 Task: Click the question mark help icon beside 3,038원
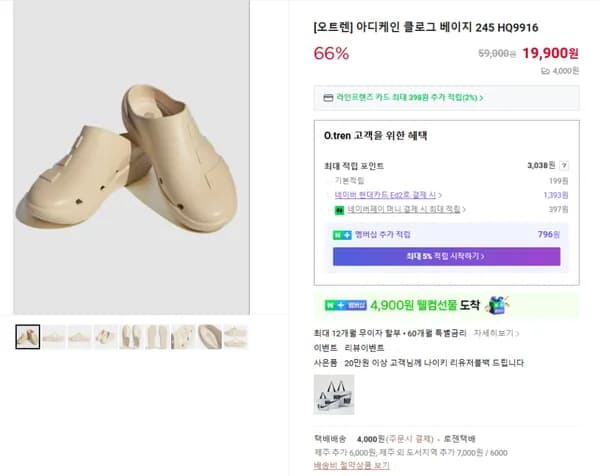[x=564, y=165]
